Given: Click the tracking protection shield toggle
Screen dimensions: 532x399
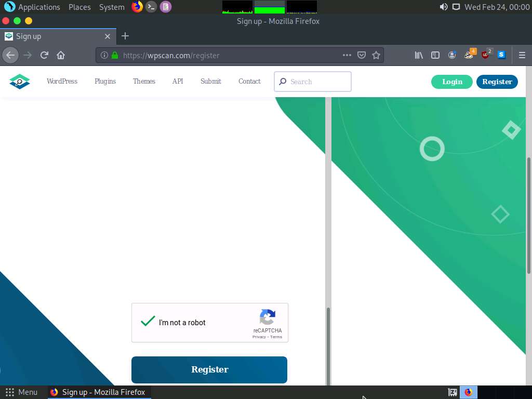Looking at the screenshot, I should click(x=362, y=55).
